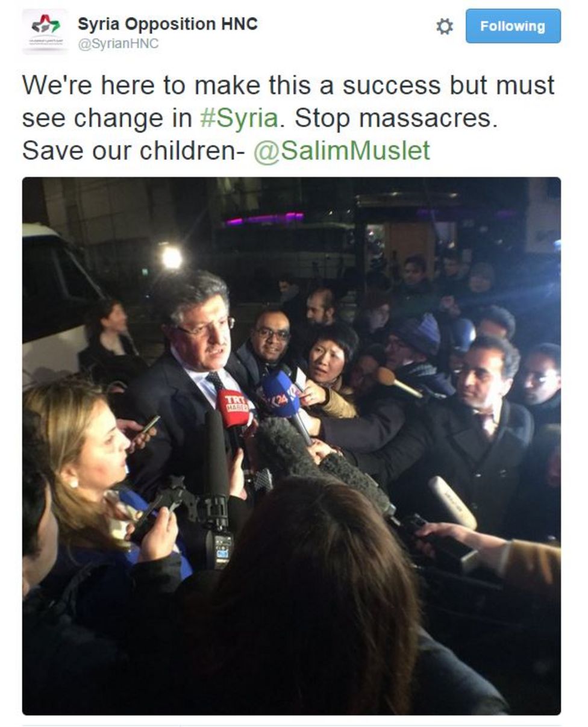Open the Syria Opposition HNC profile avatar
Viewport: 588px width, 727px height.
45,31
